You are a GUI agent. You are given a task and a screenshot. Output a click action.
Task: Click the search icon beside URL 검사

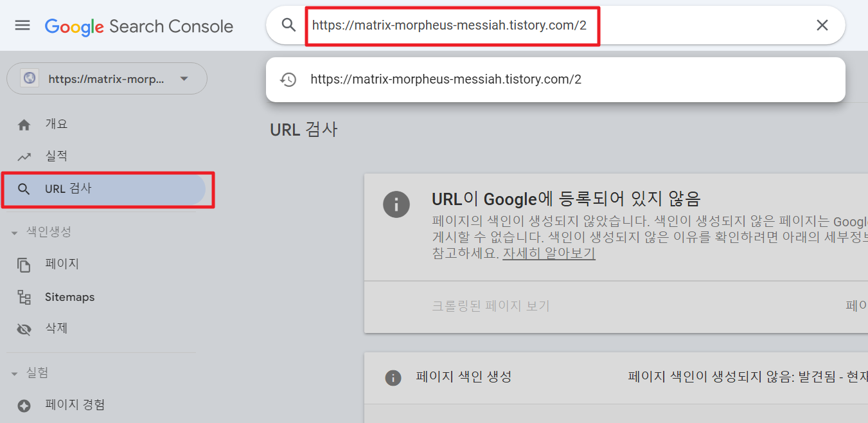click(24, 189)
